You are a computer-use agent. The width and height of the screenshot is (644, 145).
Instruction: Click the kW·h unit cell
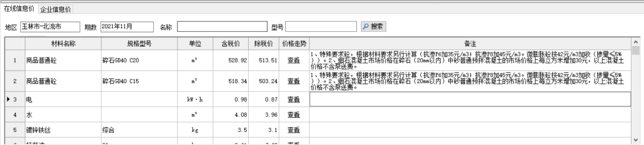click(195, 99)
